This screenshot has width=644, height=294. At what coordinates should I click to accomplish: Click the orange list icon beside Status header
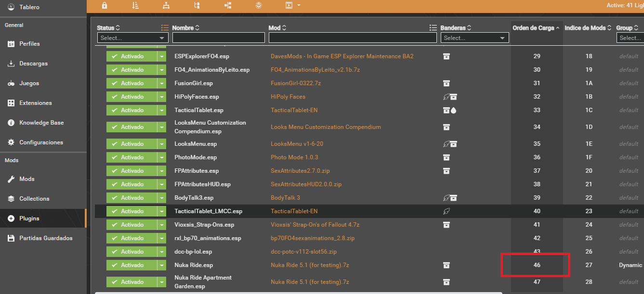(165, 28)
